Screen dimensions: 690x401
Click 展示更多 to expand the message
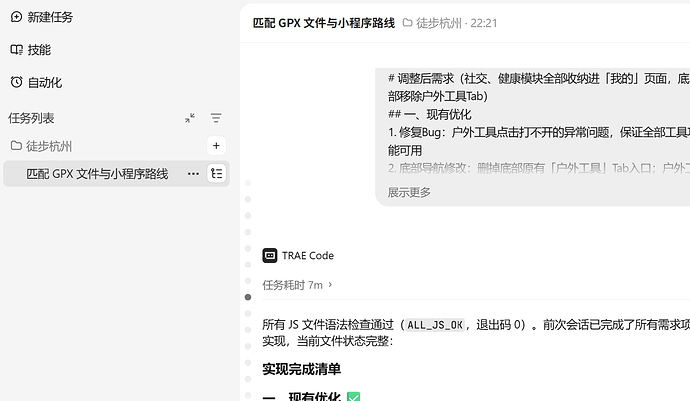tap(409, 192)
